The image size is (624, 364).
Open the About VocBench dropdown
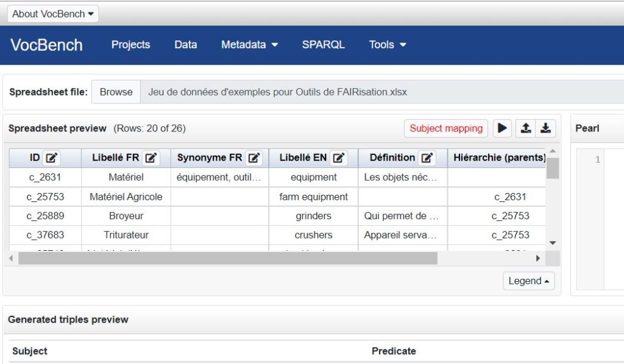point(53,14)
